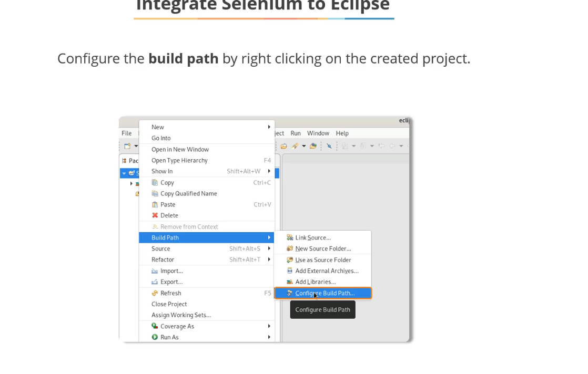Choose Assign Working Sets... entry
Screen dimensions: 588x374
coord(207,315)
